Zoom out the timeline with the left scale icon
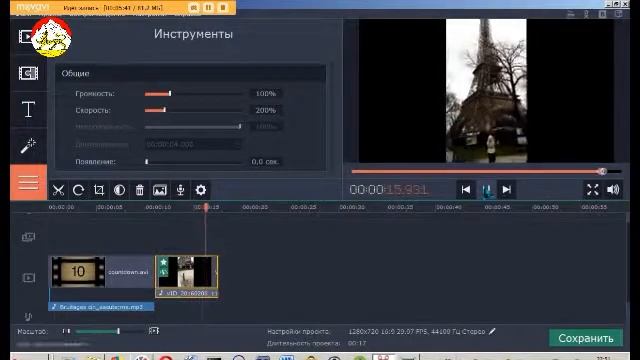Image resolution: width=640 pixels, height=360 pixels. (x=66, y=331)
